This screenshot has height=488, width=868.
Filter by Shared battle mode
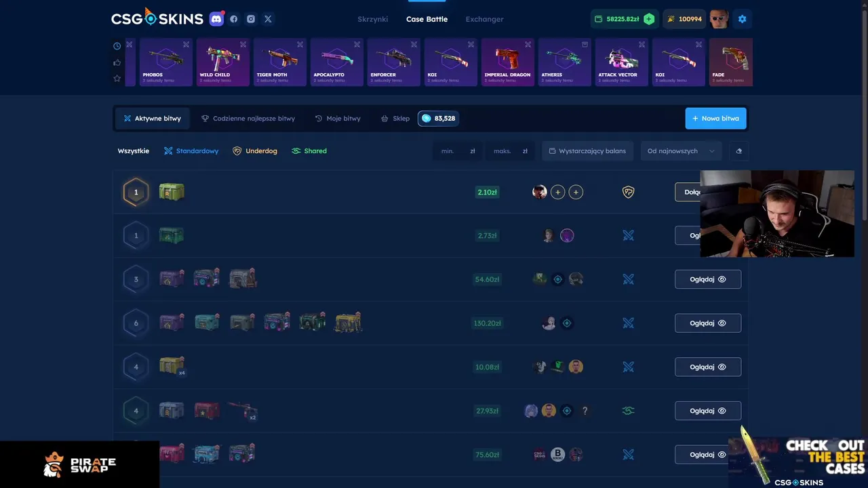pyautogui.click(x=309, y=150)
